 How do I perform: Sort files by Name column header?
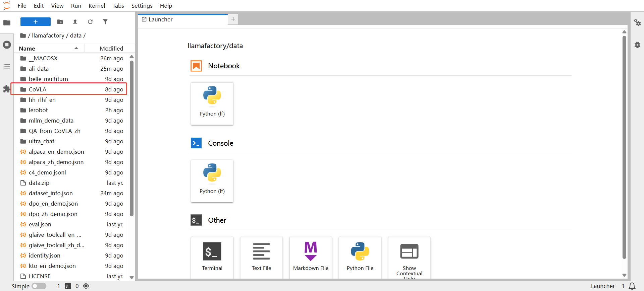click(x=27, y=49)
